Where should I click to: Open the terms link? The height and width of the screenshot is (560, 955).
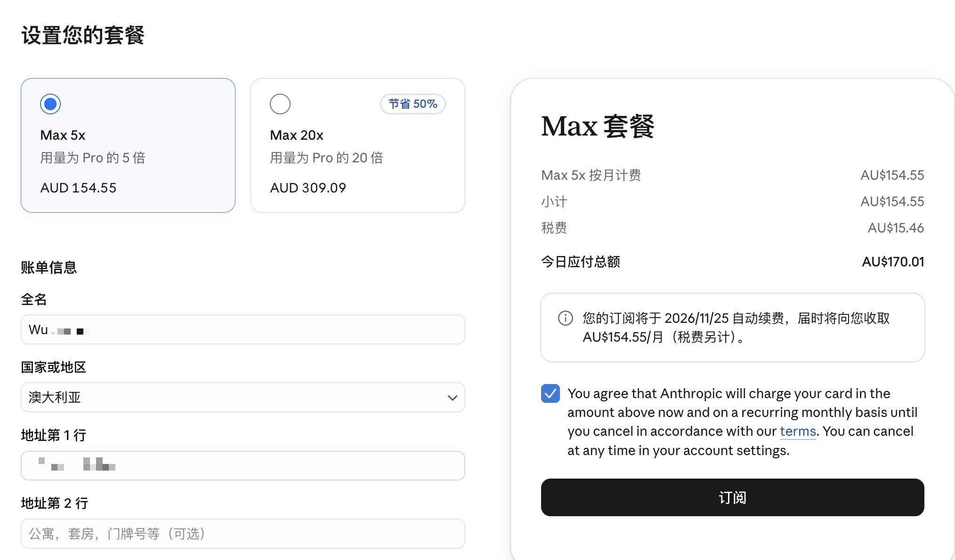click(x=798, y=431)
